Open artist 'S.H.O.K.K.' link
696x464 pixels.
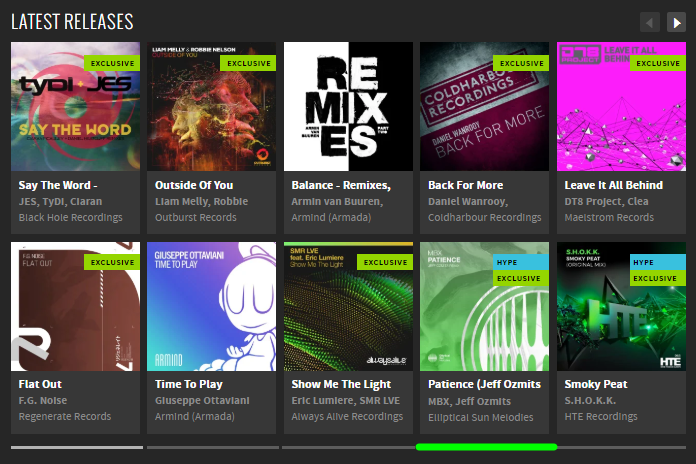click(590, 401)
